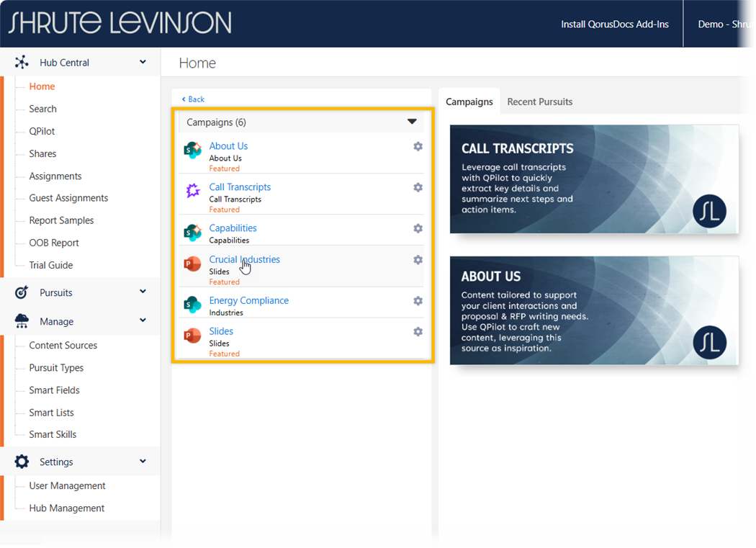Open the Slides campaign link
The width and height of the screenshot is (756, 548).
tap(221, 331)
